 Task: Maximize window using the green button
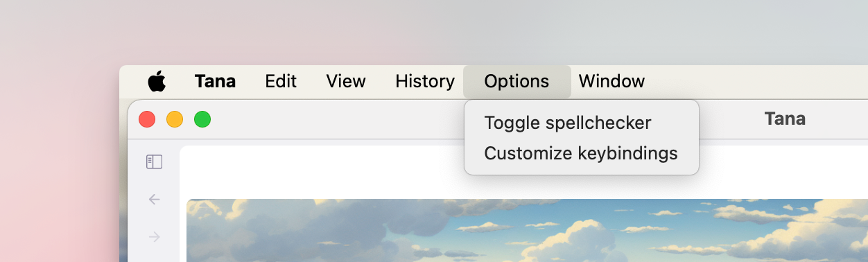[x=202, y=119]
